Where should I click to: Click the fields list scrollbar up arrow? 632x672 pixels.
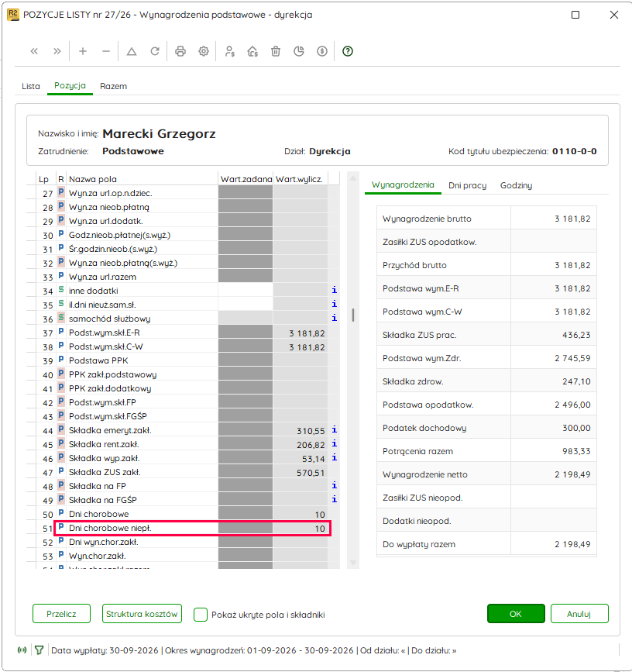pos(353,178)
